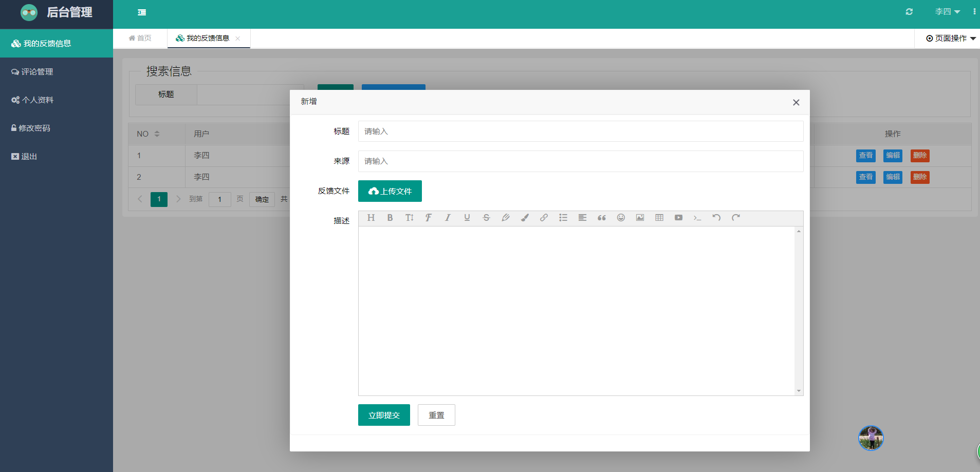
Task: Switch to the 首页 tab
Action: tap(140, 38)
